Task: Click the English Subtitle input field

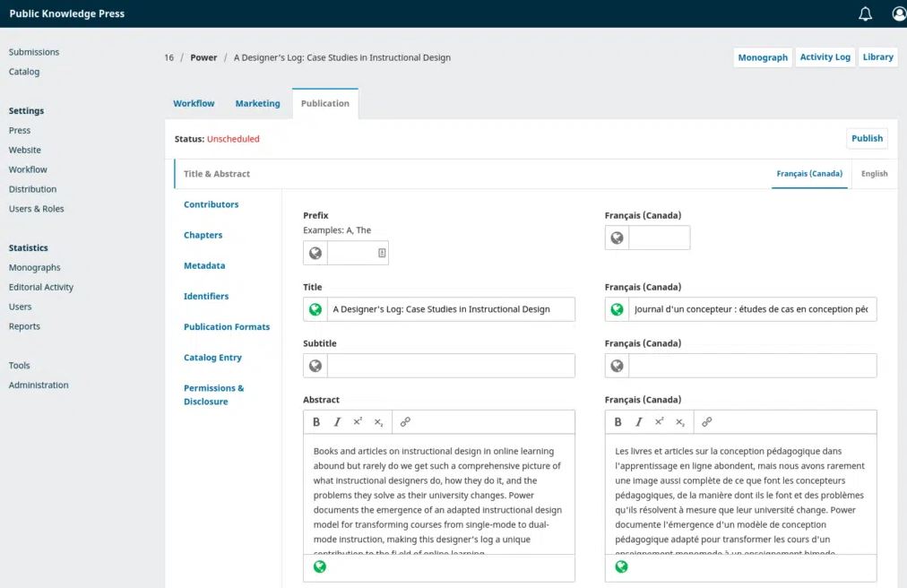Action: (x=451, y=366)
